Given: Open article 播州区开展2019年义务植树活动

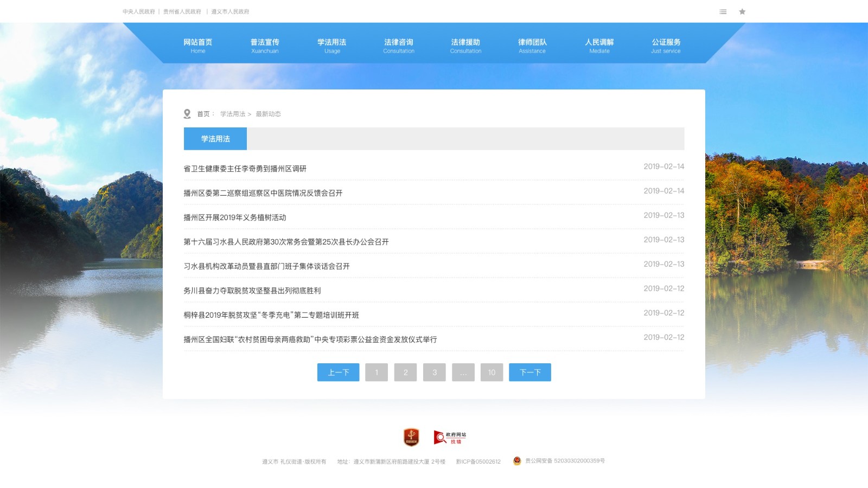Looking at the screenshot, I should [x=235, y=217].
